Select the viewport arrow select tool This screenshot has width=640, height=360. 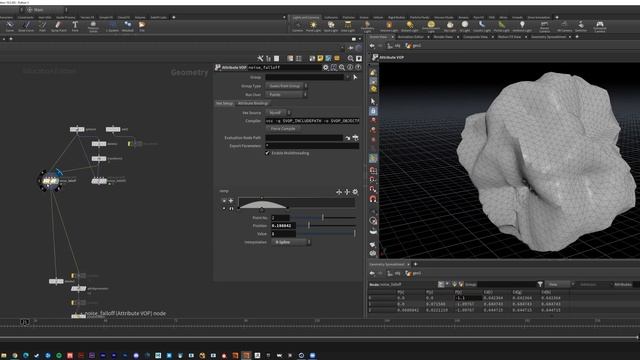[x=373, y=101]
